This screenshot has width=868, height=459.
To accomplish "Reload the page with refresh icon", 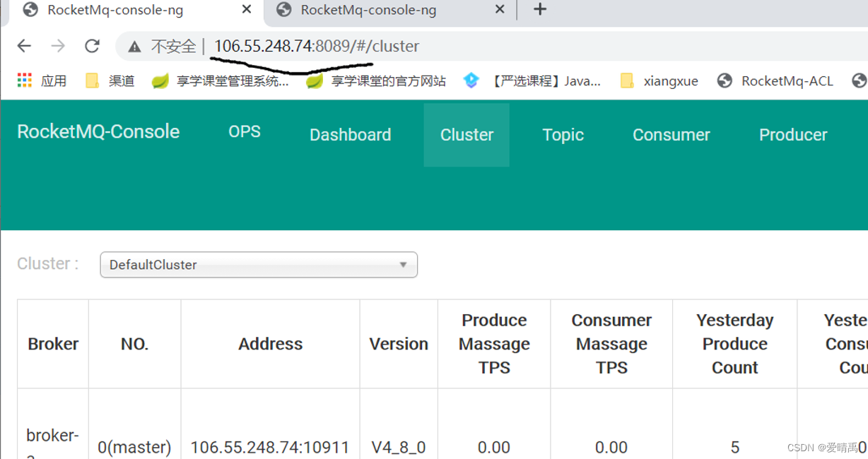I will (x=92, y=46).
